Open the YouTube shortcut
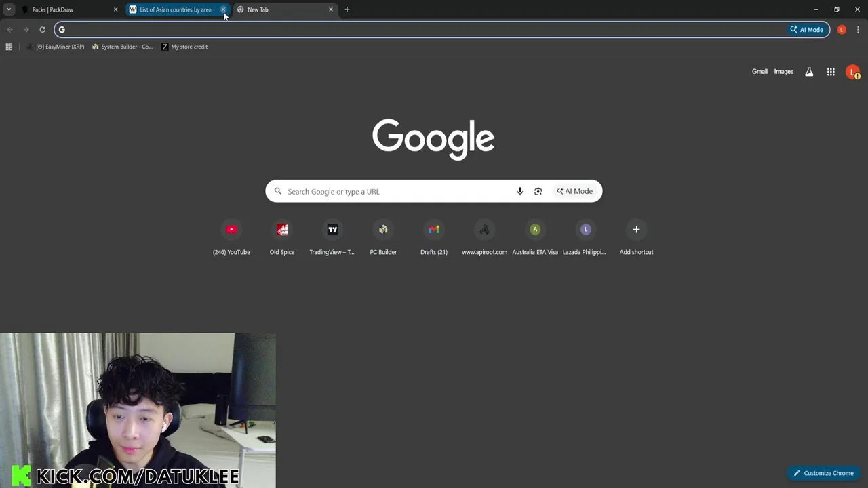Viewport: 868px width, 488px height. [x=231, y=238]
